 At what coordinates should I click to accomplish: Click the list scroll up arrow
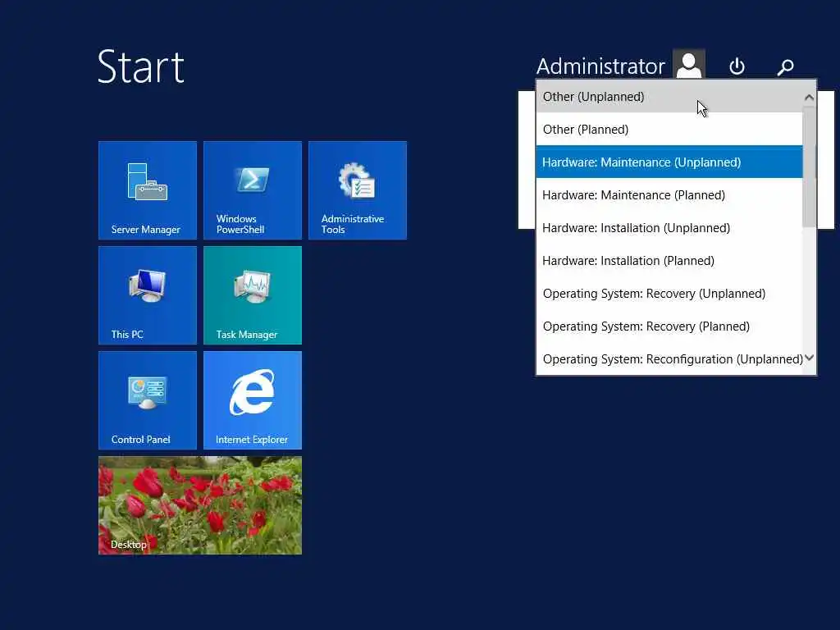(809, 98)
